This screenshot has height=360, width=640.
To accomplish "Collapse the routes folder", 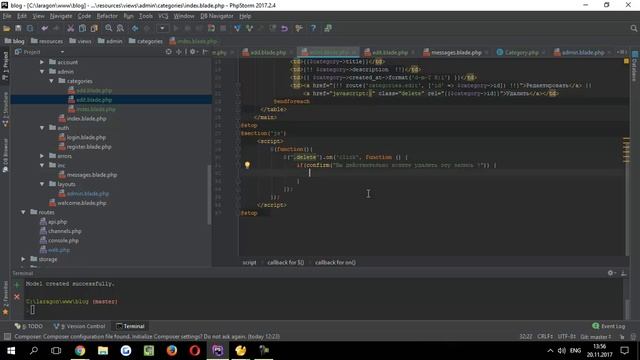I will tap(23, 212).
